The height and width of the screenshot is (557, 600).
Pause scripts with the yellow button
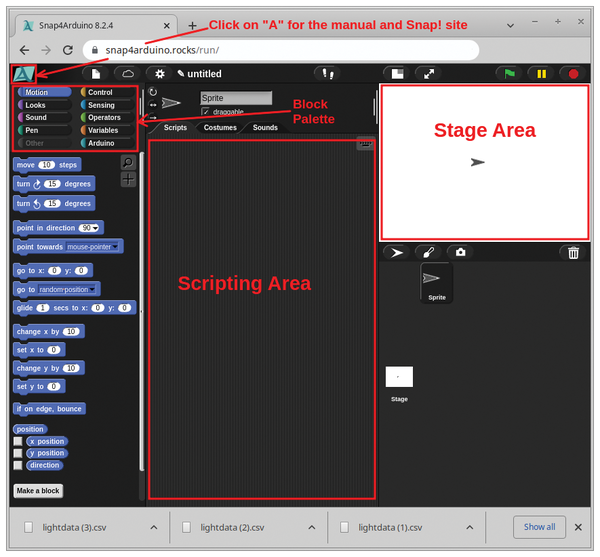pos(543,73)
